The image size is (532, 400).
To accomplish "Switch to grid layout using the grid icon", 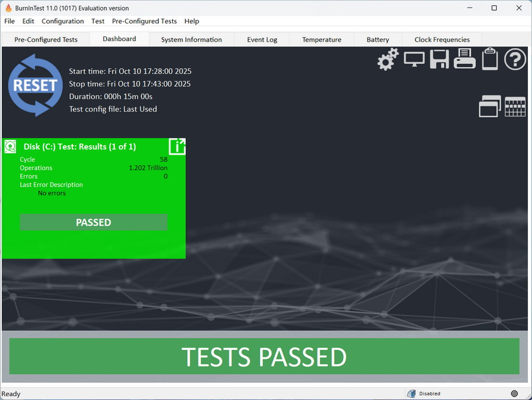I will coord(515,106).
